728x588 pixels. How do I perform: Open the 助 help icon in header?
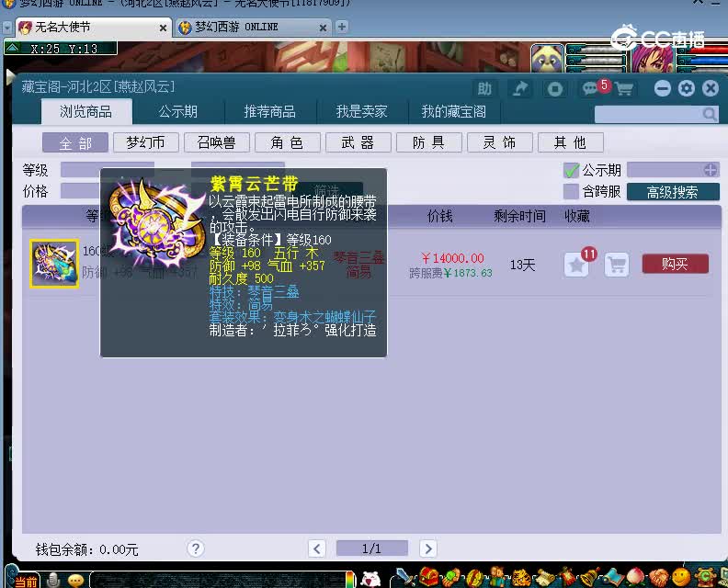pyautogui.click(x=484, y=88)
